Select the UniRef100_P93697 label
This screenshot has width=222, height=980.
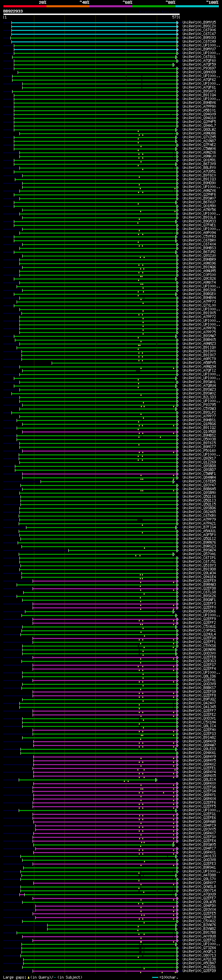(199, 68)
